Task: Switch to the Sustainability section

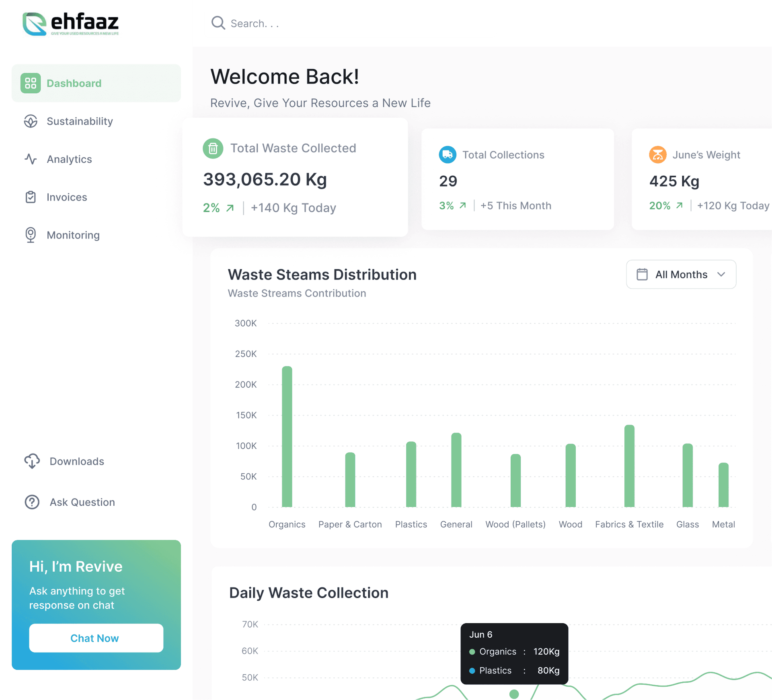Action: 80,121
